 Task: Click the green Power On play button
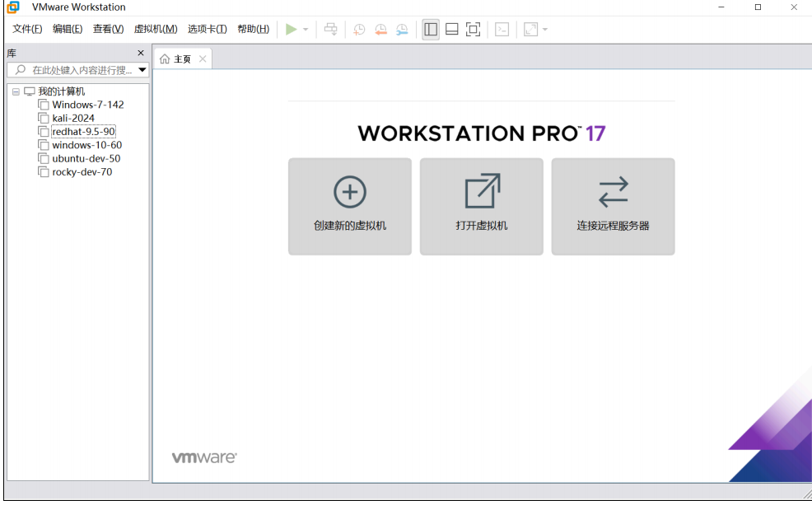point(291,30)
